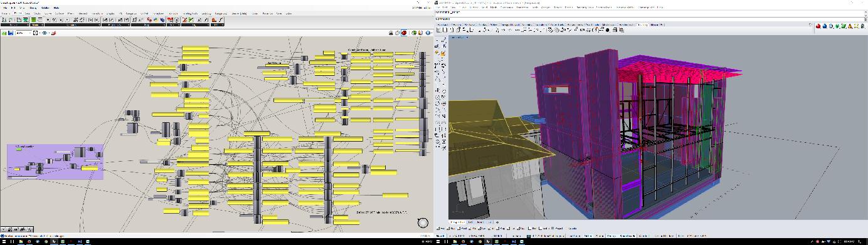Viewport: 868px width, 245px height.
Task: Switch to Curve Tools toolbar tab in Rhino
Action: coord(558,24)
